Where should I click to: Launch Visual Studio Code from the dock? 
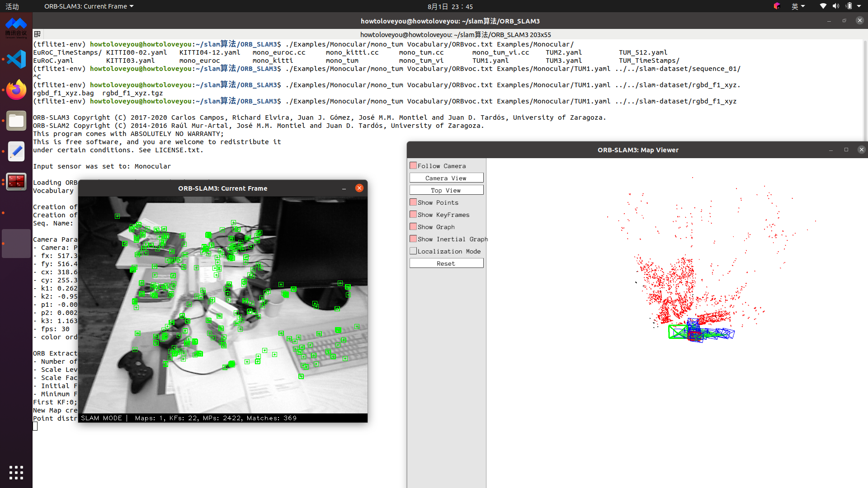point(16,59)
